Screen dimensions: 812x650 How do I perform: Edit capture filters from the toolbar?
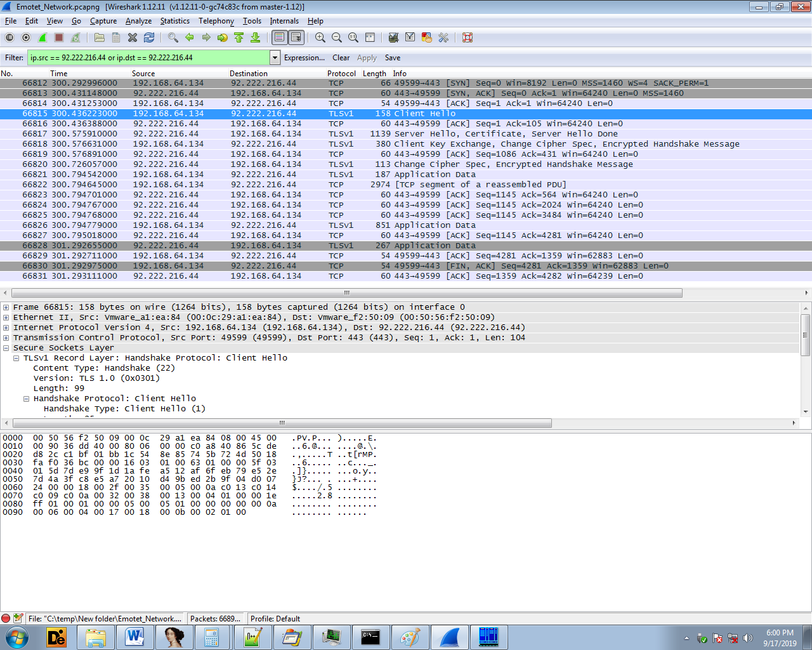pos(393,37)
